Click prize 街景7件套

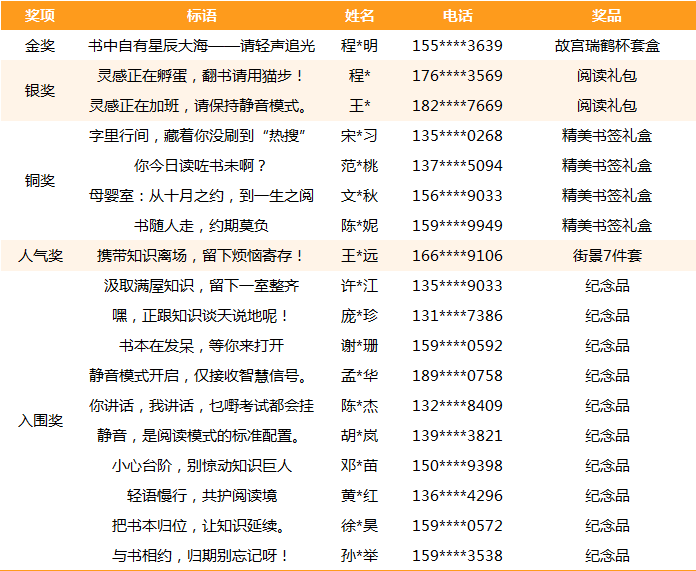pos(607,256)
